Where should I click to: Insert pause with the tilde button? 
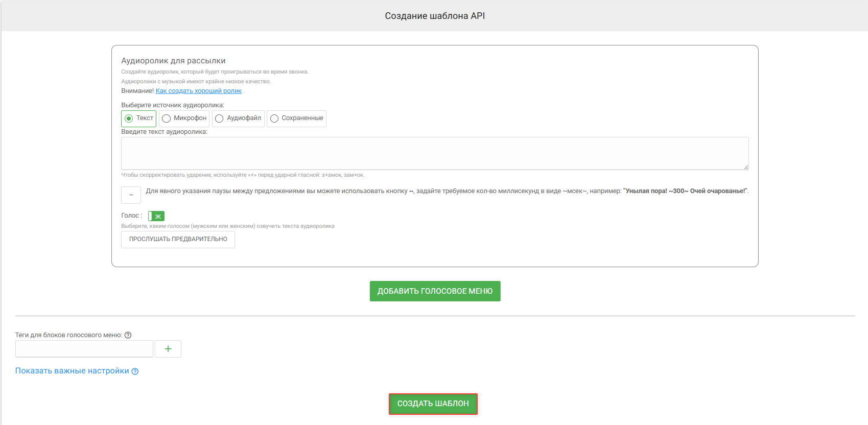[131, 195]
